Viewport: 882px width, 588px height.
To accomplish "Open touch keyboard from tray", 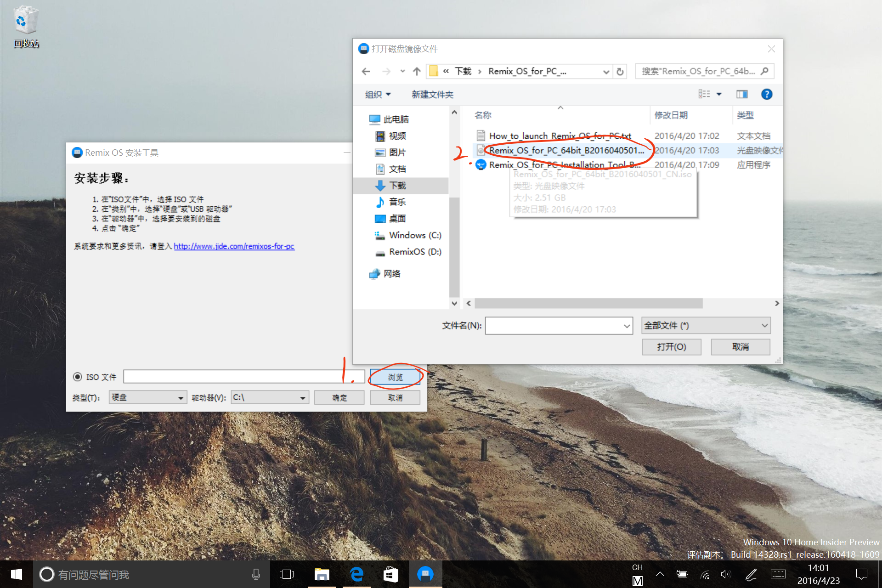I will (778, 574).
